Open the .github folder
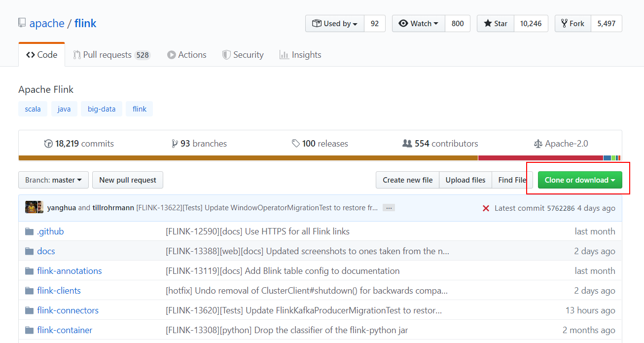The image size is (644, 343). pos(50,231)
